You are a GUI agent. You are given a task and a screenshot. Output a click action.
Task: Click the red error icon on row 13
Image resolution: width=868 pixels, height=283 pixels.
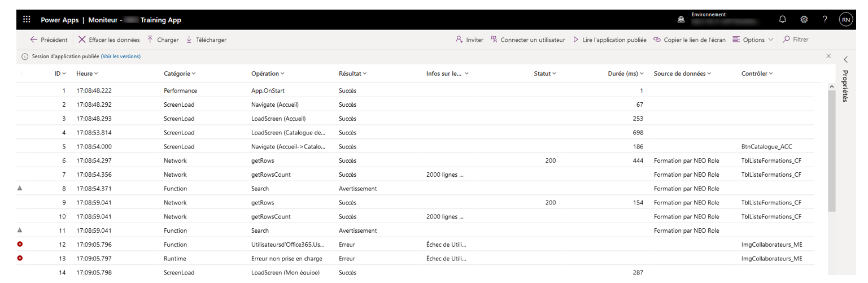pos(20,258)
